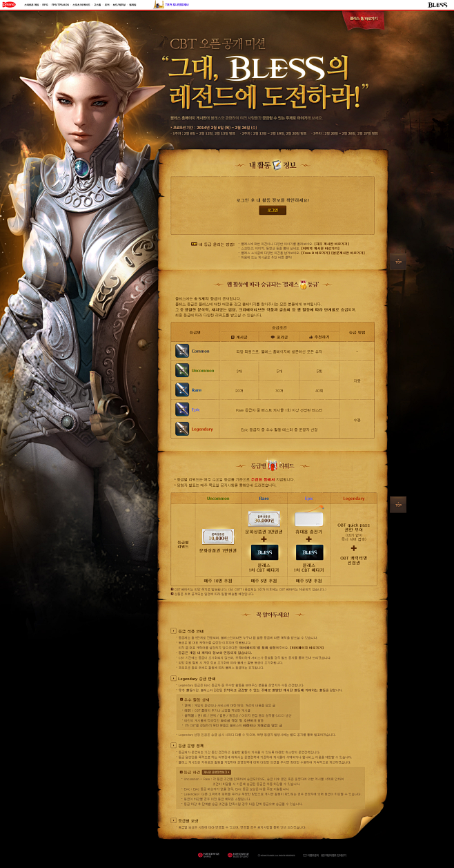Image resolution: width=454 pixels, height=868 pixels.
Task: Click the Common grade sword icon
Action: [182, 351]
